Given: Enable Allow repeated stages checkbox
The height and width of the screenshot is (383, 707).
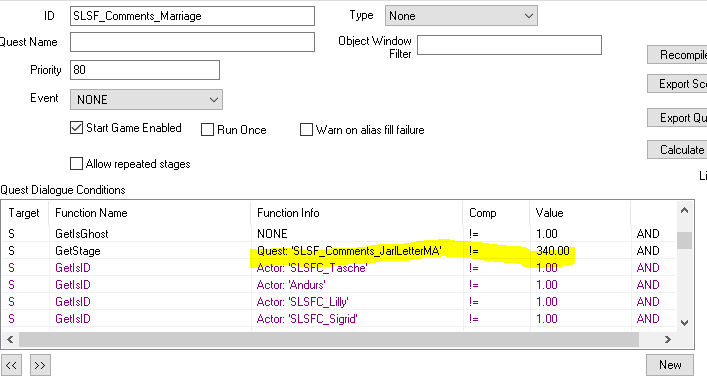Looking at the screenshot, I should point(77,163).
